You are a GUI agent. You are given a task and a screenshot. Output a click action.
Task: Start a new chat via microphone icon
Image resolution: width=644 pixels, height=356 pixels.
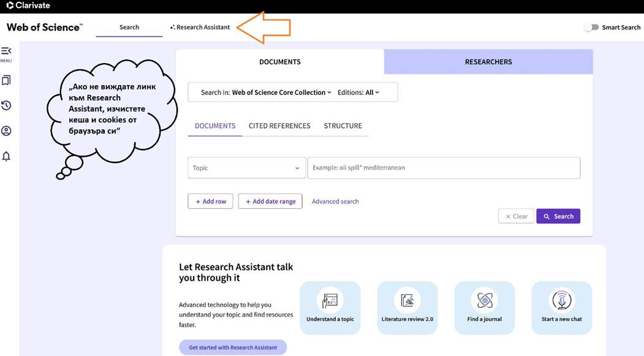(561, 301)
